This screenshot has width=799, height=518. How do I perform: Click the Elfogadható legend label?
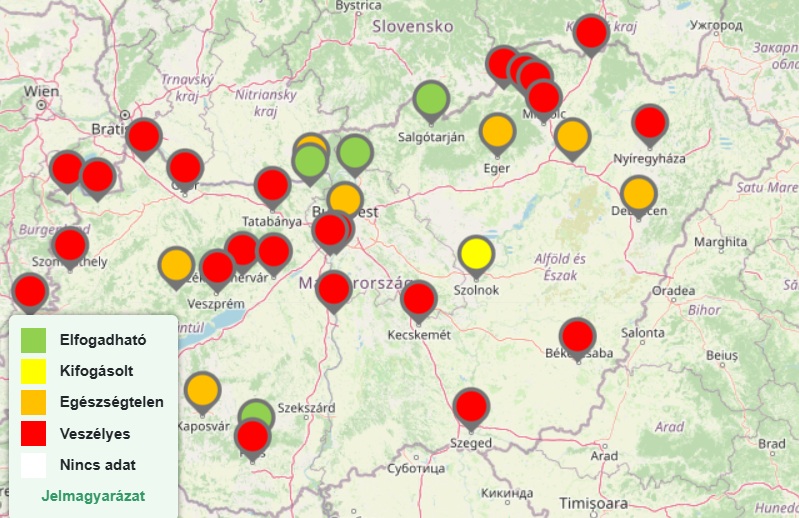tap(103, 340)
